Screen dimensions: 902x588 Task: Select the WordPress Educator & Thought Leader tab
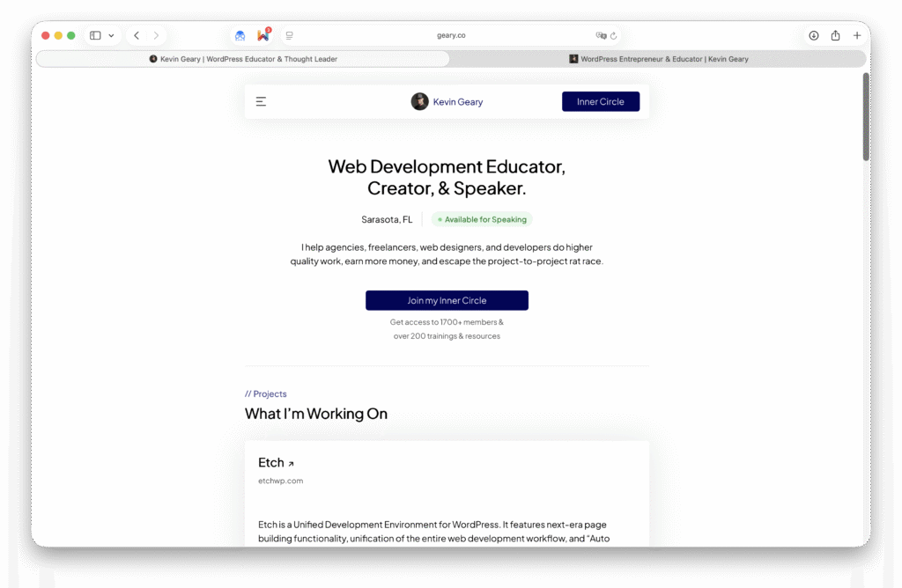tap(243, 59)
